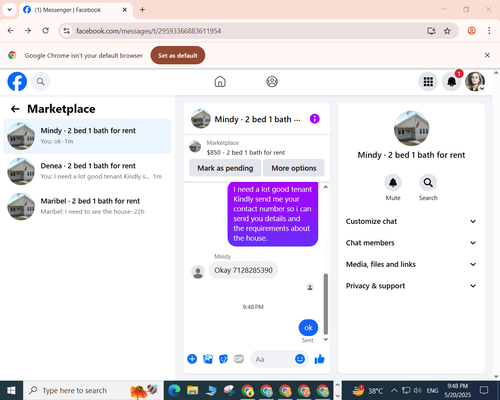The width and height of the screenshot is (500, 400).
Task: Open the $850 - 2 bed 1 bath listing link
Action: coord(246,152)
